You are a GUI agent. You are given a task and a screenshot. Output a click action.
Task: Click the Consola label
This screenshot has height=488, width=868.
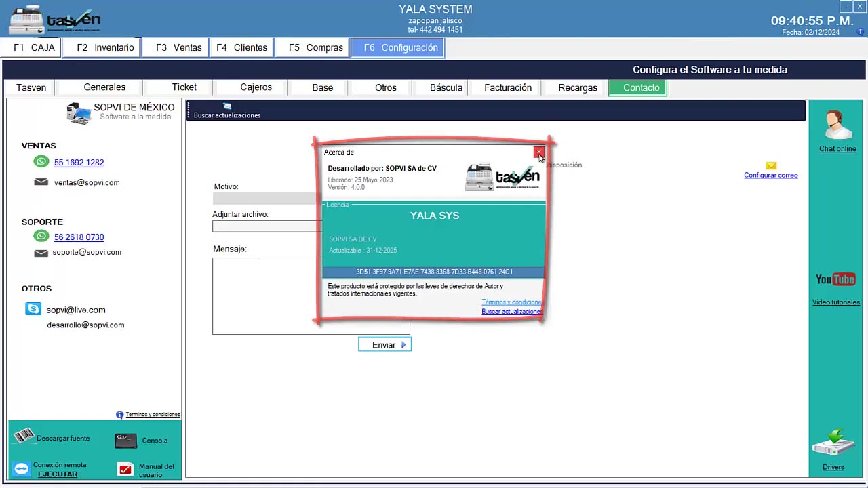pos(155,441)
